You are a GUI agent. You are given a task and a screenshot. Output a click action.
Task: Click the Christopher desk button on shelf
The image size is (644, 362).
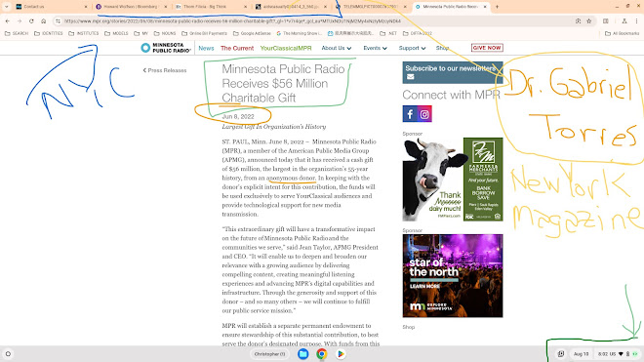[x=269, y=354]
